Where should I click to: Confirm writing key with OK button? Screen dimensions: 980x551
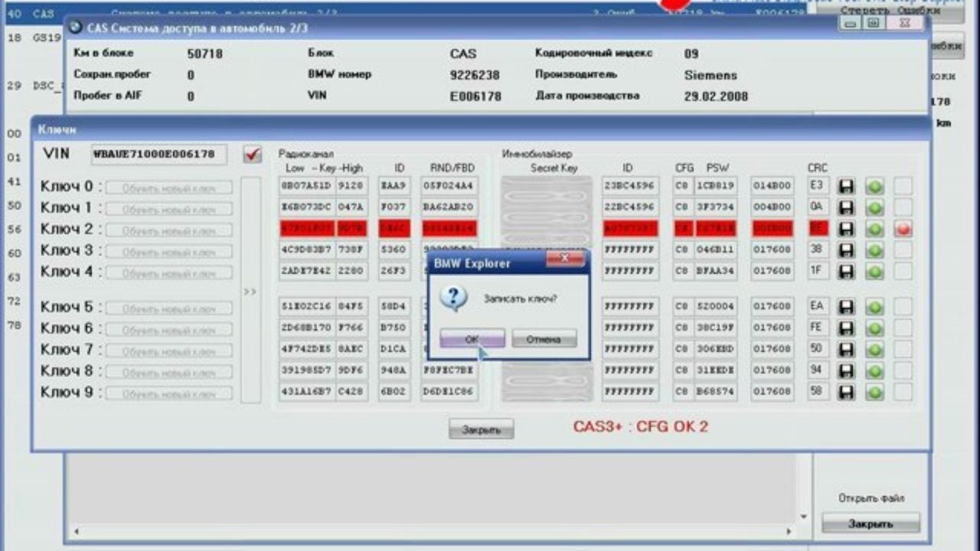(472, 339)
